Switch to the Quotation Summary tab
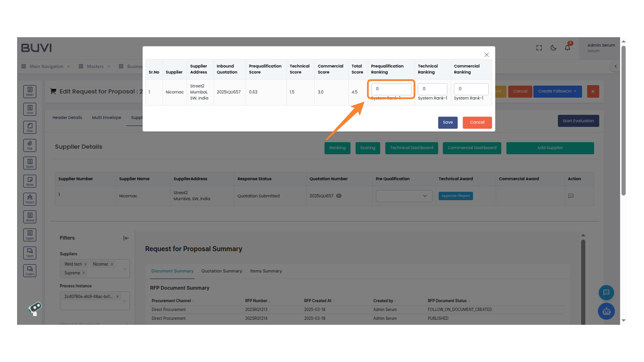 click(x=221, y=271)
